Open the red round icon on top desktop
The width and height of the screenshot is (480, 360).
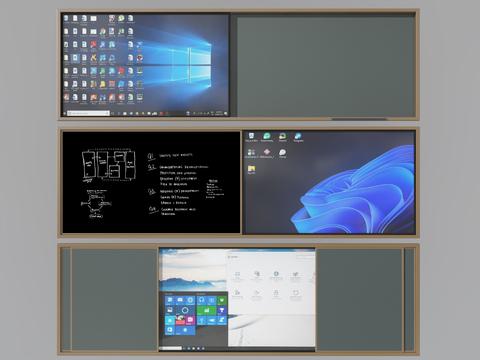tap(140, 58)
